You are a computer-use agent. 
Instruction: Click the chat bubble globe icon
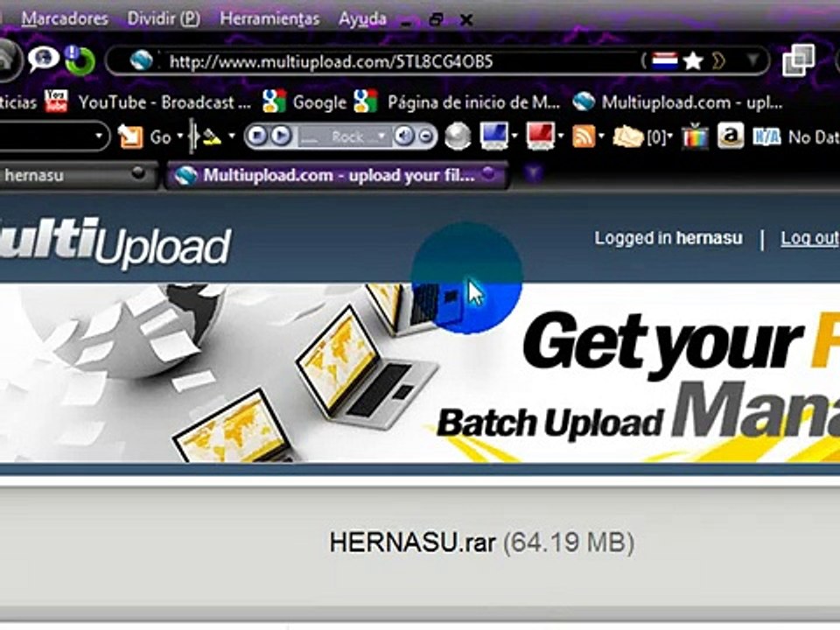44,59
